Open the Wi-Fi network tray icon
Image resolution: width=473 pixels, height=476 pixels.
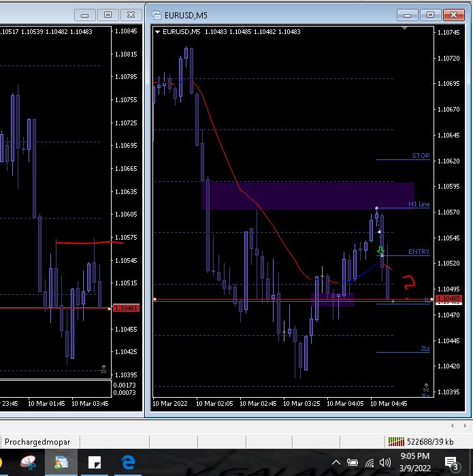pos(370,462)
